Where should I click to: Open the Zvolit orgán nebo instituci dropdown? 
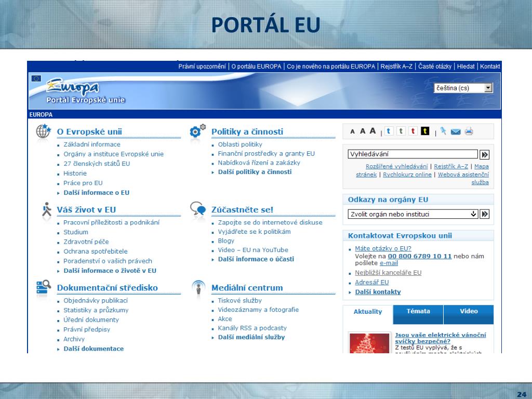click(x=413, y=214)
